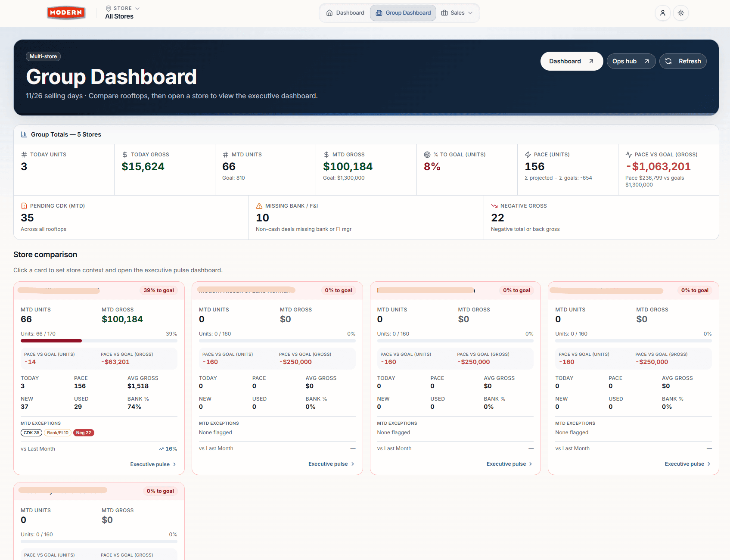Click the refresh circular arrows icon
Viewport: 730px width, 560px height.
pos(668,61)
